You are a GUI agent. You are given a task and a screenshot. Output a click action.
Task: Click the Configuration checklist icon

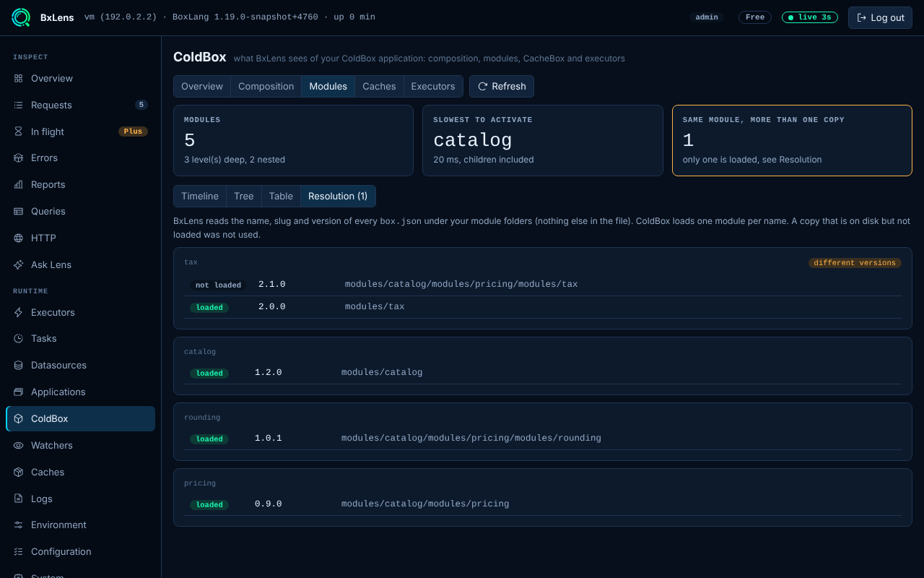click(19, 551)
